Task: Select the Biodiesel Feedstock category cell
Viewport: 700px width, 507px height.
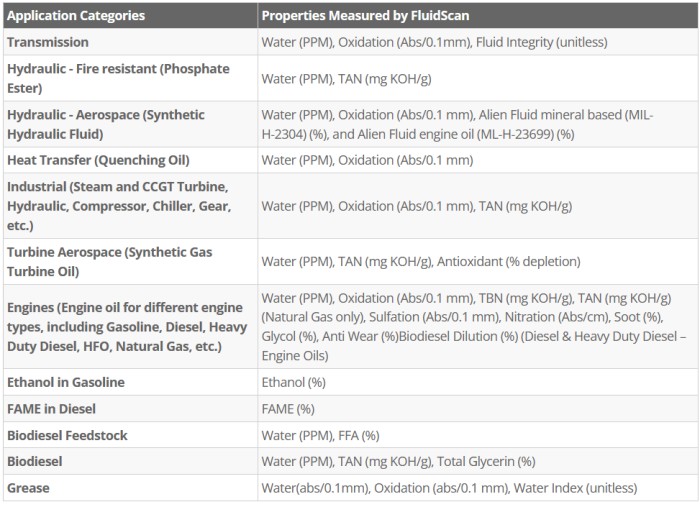Action: click(x=67, y=435)
